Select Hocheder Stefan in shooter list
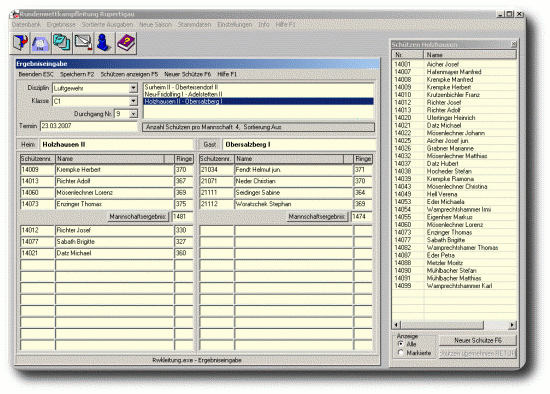 click(454, 171)
